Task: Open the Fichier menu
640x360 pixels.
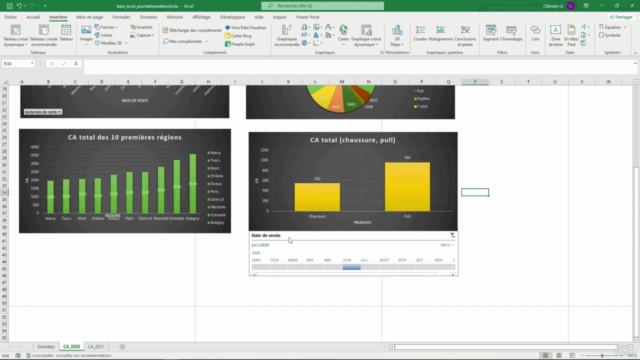Action: coord(11,17)
